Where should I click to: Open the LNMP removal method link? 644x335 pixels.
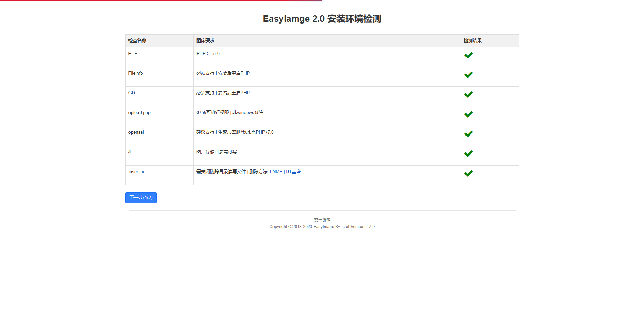click(x=276, y=172)
